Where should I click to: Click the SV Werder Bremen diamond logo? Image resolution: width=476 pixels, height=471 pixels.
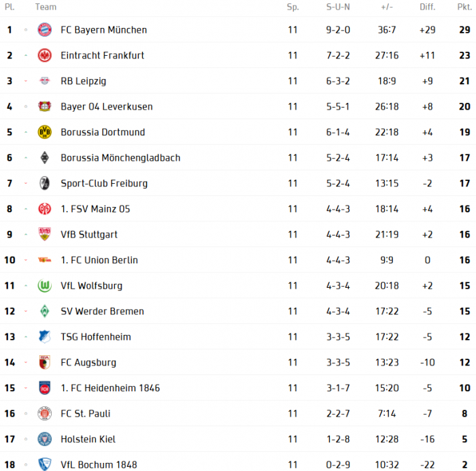coord(45,311)
